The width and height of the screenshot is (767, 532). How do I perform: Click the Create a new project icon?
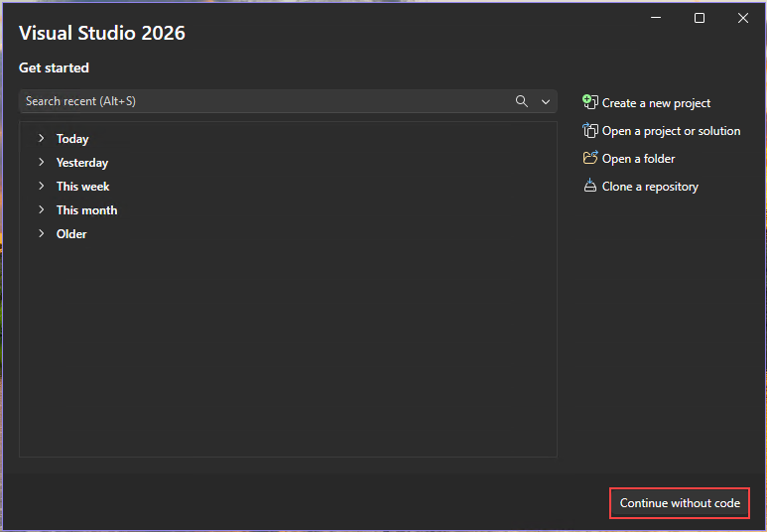pos(590,102)
